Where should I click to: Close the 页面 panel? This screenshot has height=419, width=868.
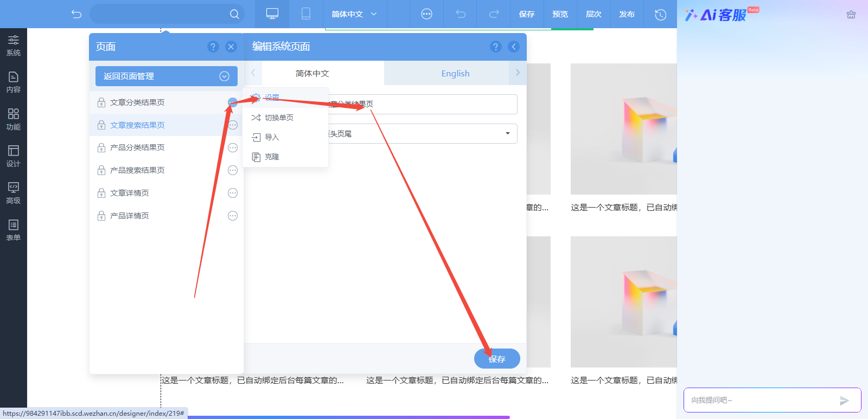click(x=231, y=47)
